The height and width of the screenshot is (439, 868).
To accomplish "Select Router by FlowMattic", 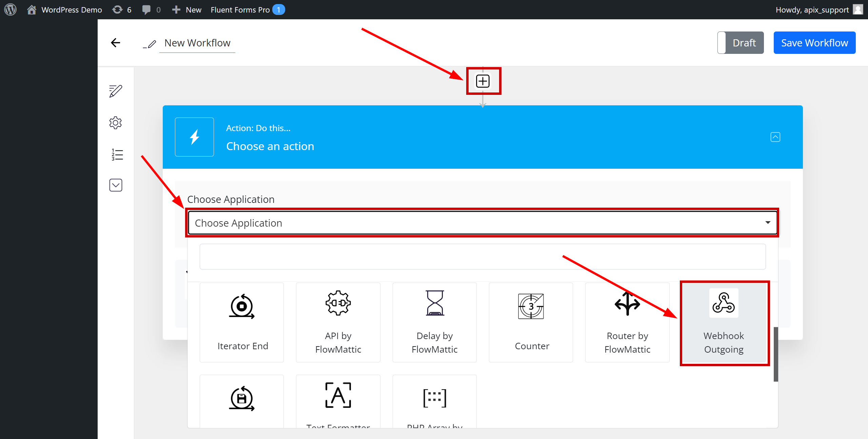I will pos(627,322).
